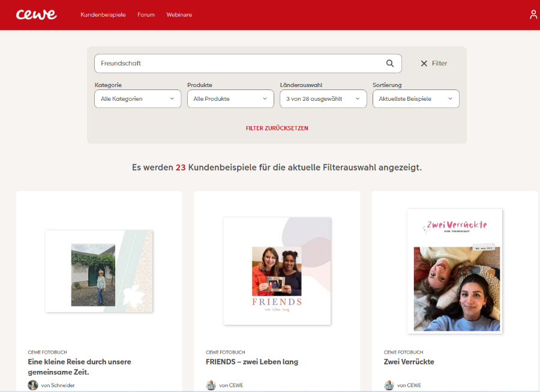The image size is (540, 392).
Task: Click Schneider's author avatar
Action: point(33,385)
